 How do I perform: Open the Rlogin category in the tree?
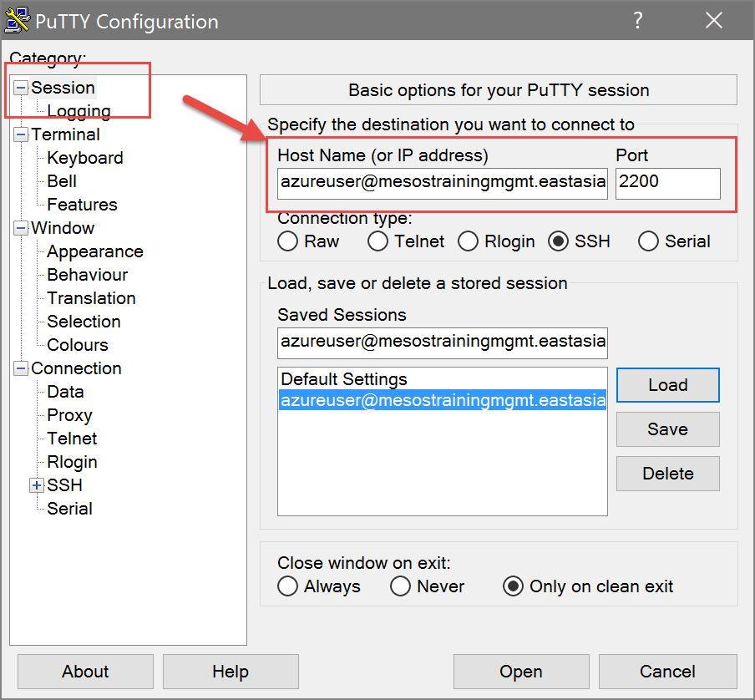tap(72, 462)
